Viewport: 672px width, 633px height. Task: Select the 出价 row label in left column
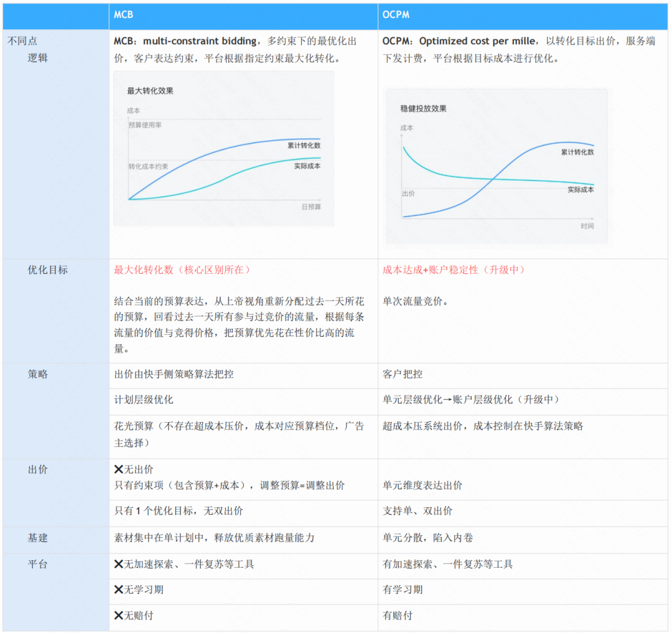[38, 469]
